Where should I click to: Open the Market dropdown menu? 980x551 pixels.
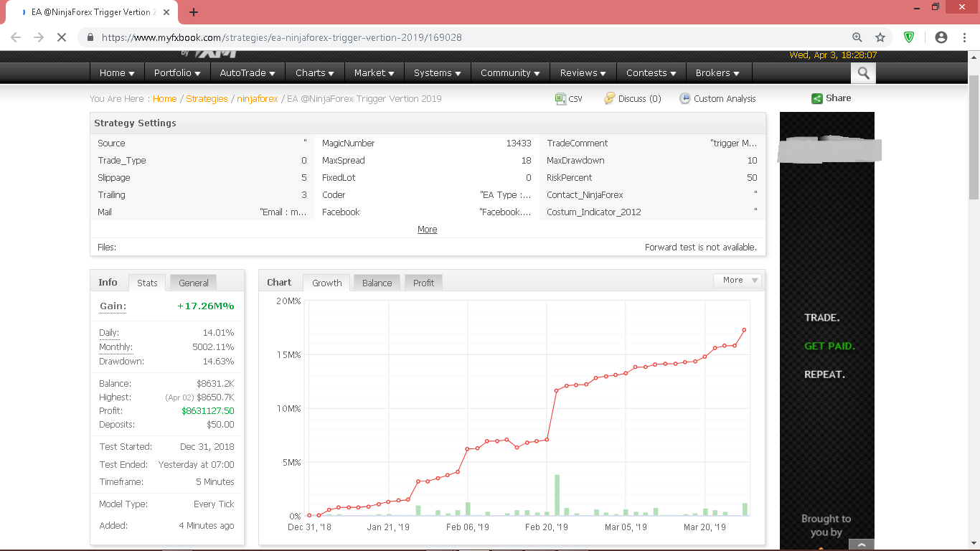click(x=374, y=72)
